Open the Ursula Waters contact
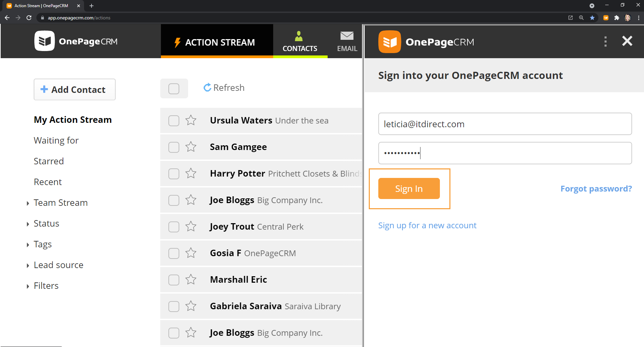The image size is (644, 347). [241, 120]
